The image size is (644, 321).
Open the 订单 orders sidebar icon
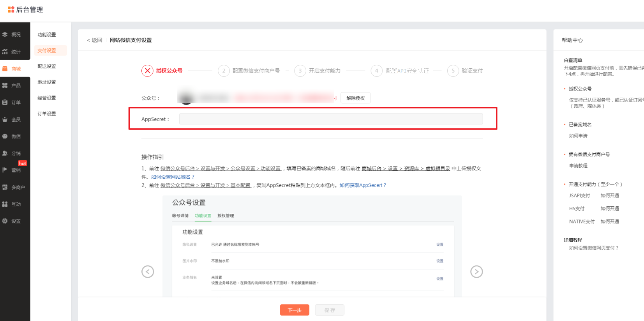click(x=5, y=102)
